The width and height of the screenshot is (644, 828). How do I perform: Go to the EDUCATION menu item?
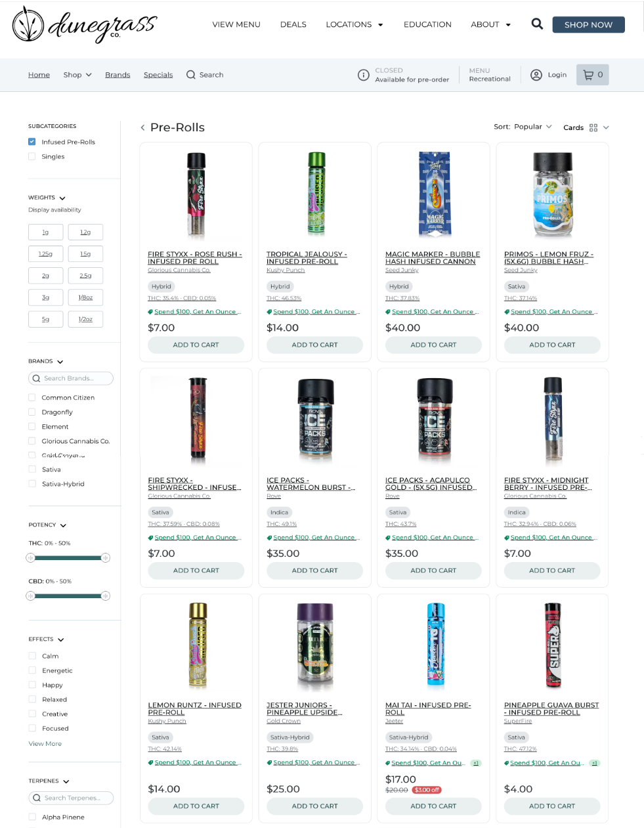tap(427, 24)
